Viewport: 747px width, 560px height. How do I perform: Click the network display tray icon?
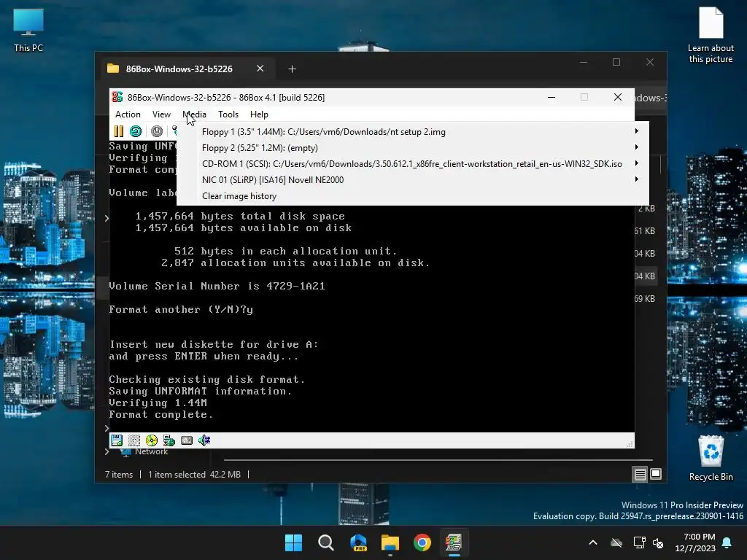(639, 542)
